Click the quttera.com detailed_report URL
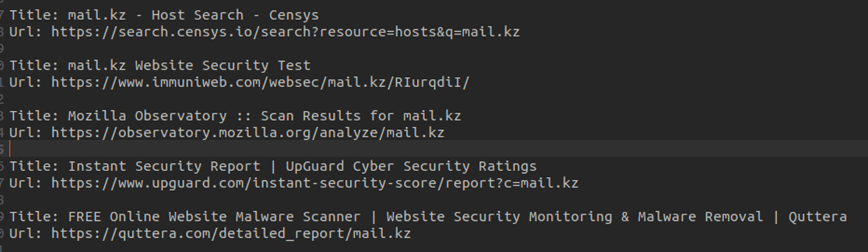Screen dimensions: 868x252 pyautogui.click(x=231, y=233)
